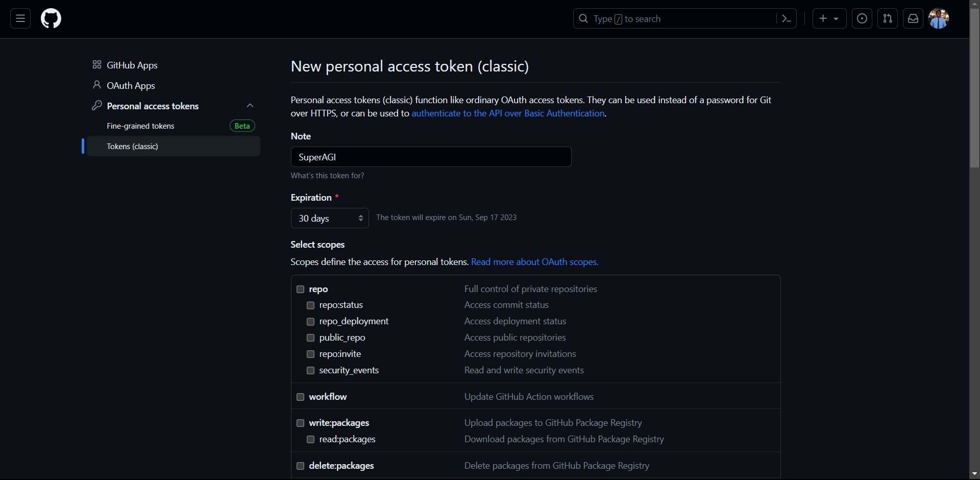Open the hamburger navigation menu
This screenshot has width=980, height=480.
20,19
